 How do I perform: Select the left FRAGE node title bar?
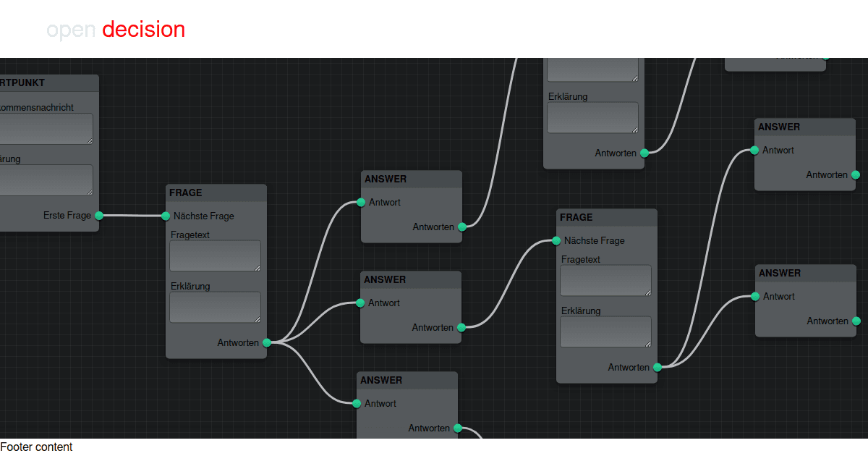coord(216,193)
